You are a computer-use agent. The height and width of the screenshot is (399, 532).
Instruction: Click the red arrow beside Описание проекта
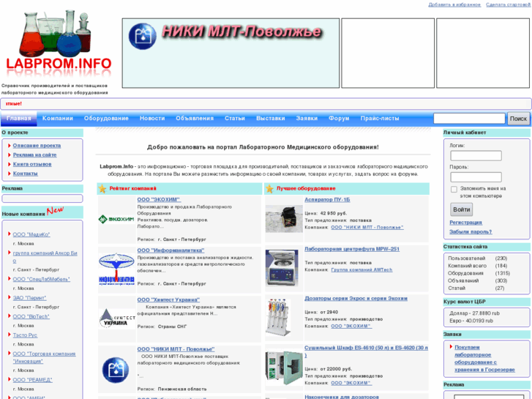(x=10, y=146)
